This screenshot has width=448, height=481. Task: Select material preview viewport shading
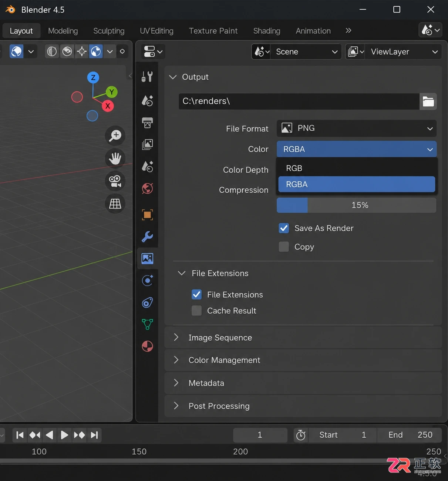81,51
